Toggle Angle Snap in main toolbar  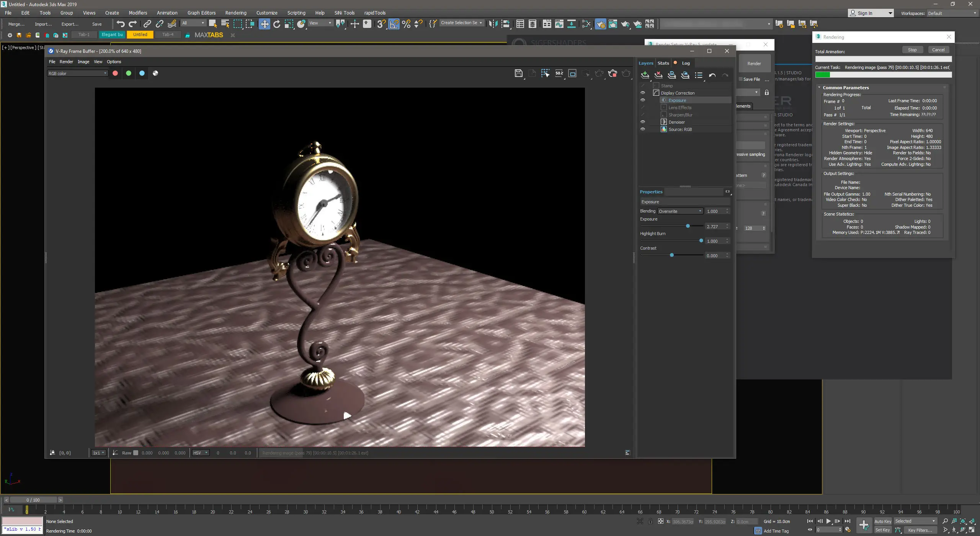click(x=394, y=24)
